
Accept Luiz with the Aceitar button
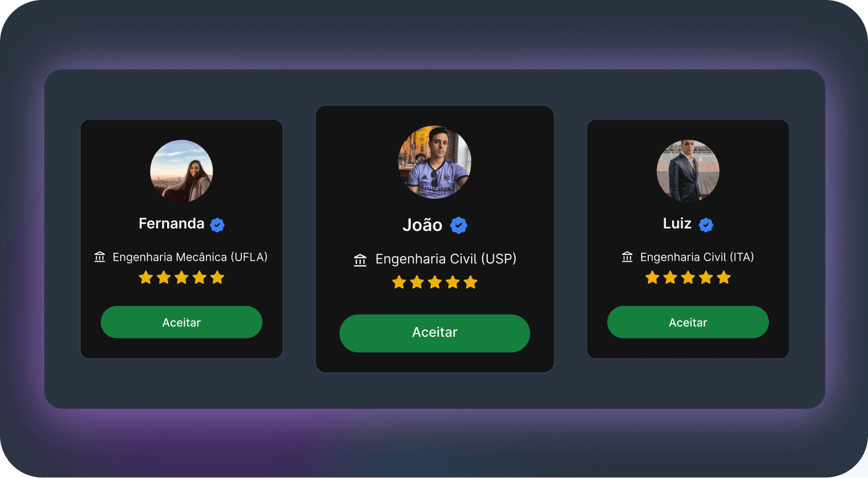[688, 322]
